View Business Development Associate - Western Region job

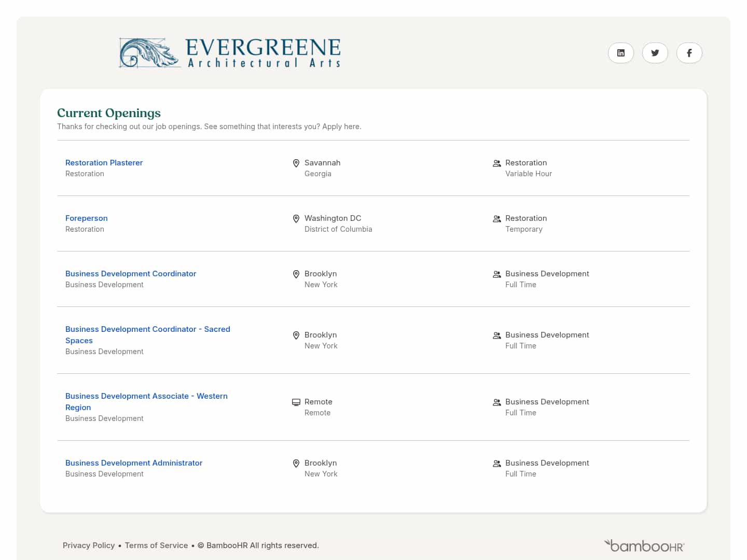coord(146,401)
